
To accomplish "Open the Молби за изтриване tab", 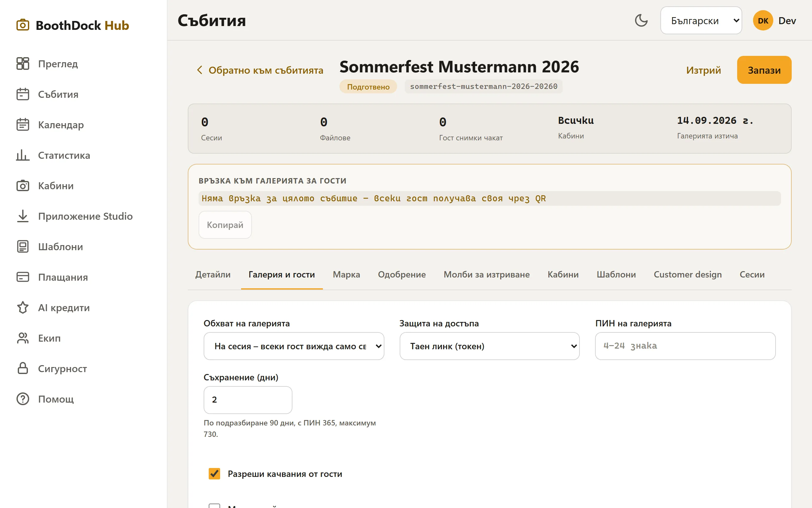I will (487, 275).
